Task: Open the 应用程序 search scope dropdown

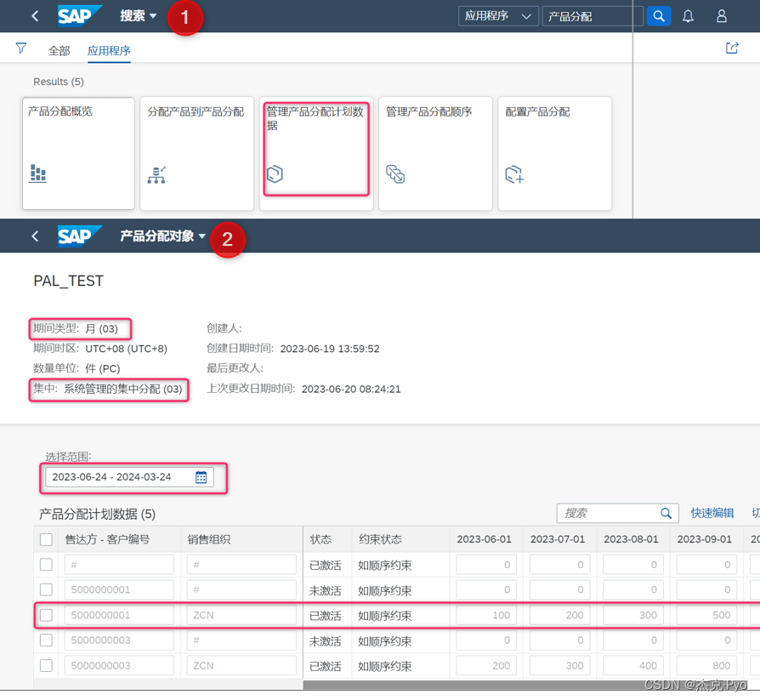Action: (498, 15)
